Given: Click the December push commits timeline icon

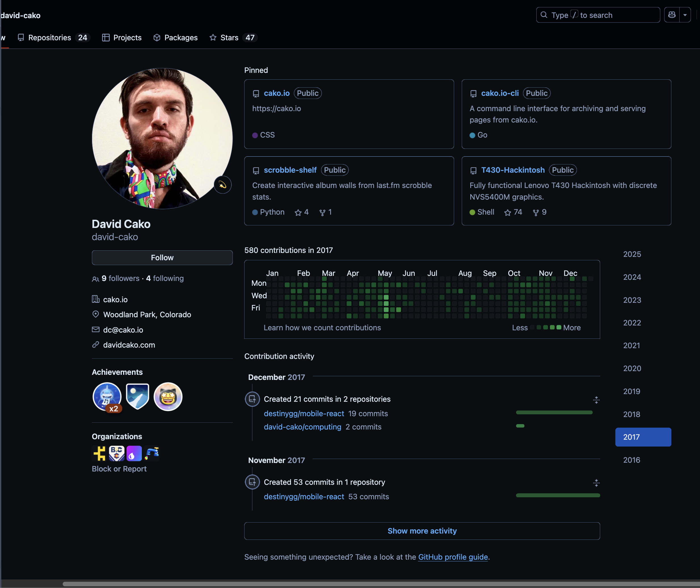Looking at the screenshot, I should 252,399.
